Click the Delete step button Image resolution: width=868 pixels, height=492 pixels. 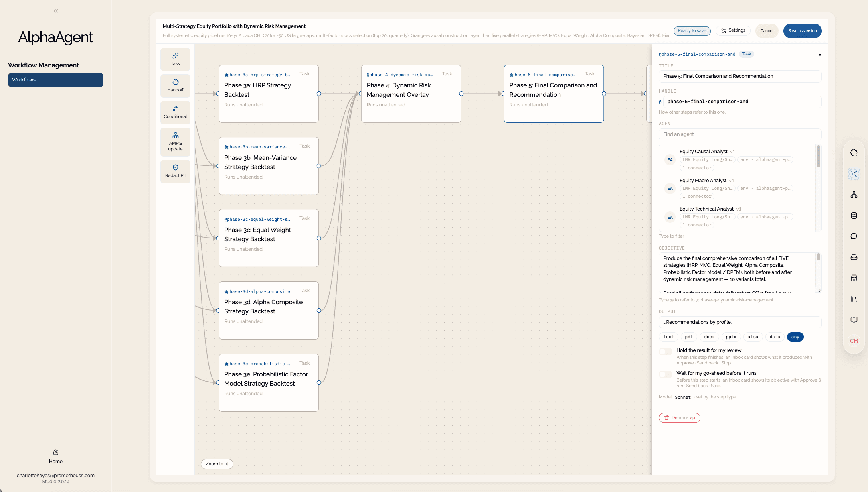680,418
